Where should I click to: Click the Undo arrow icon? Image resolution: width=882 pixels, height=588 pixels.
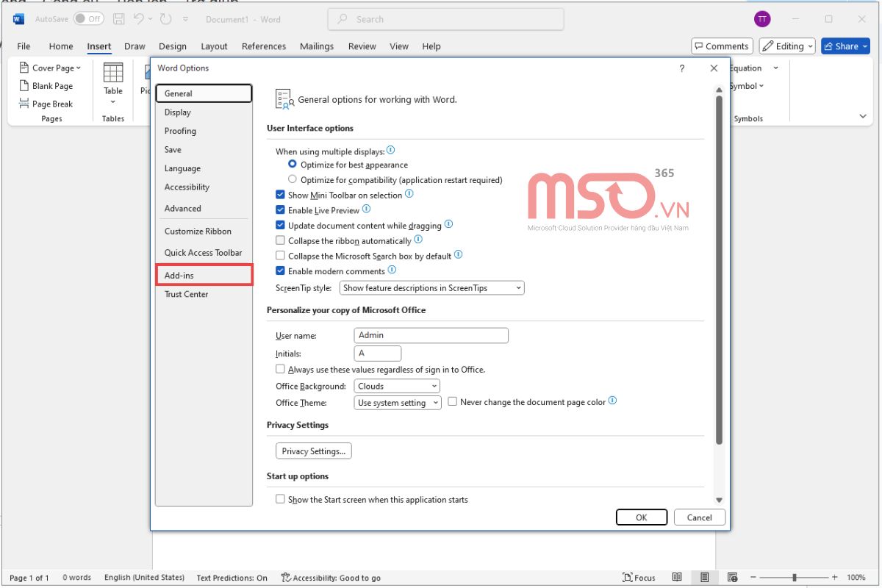[140, 19]
